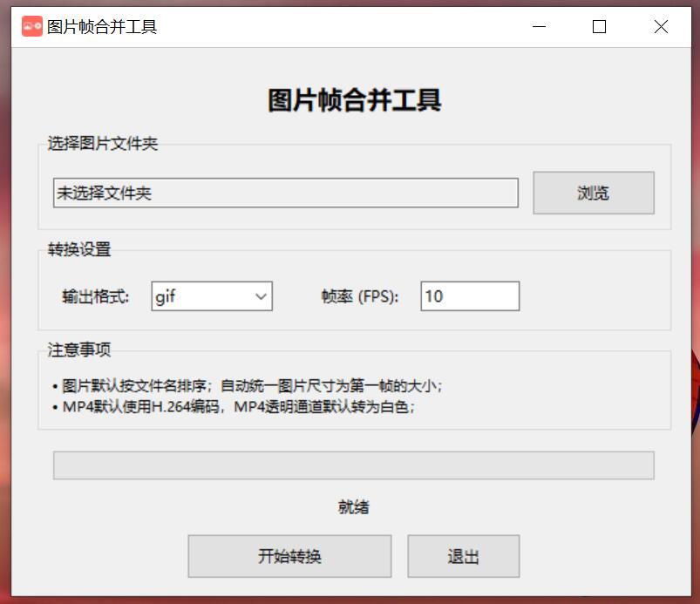
Task: Click the folder path field showing 未选择文件夹
Action: click(x=285, y=193)
